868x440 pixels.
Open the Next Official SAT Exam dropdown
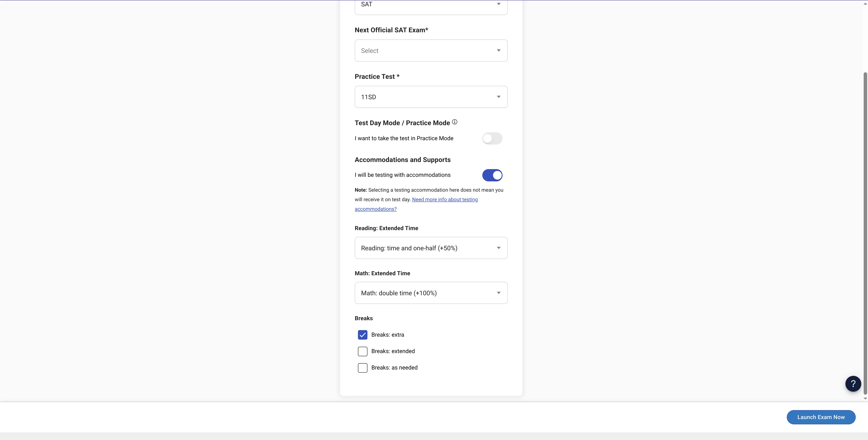click(431, 50)
